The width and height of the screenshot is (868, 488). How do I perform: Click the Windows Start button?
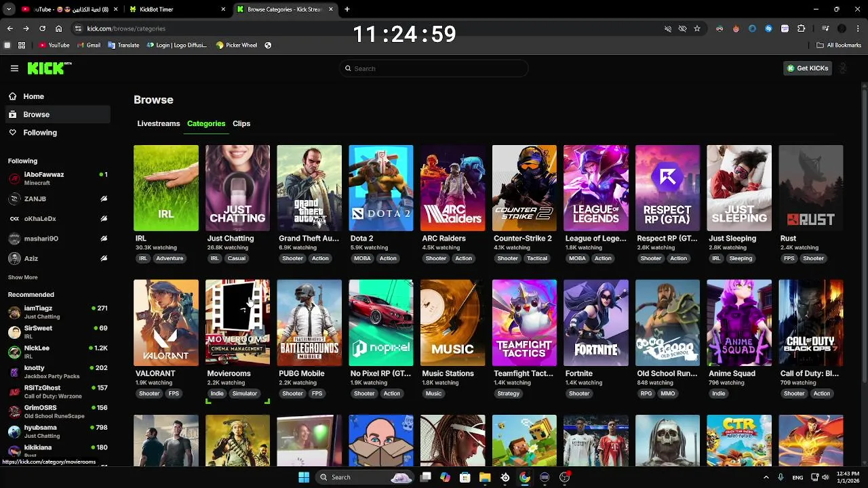point(304,477)
